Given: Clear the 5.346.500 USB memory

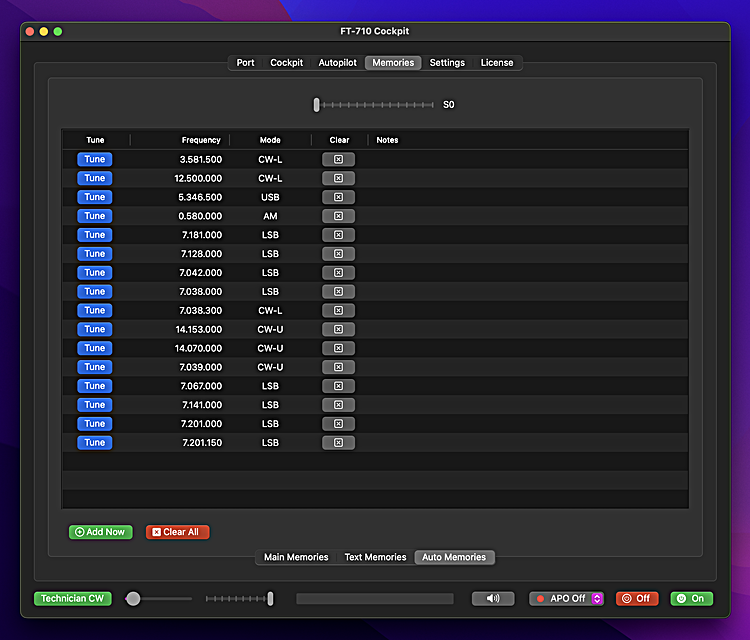Looking at the screenshot, I should [338, 197].
